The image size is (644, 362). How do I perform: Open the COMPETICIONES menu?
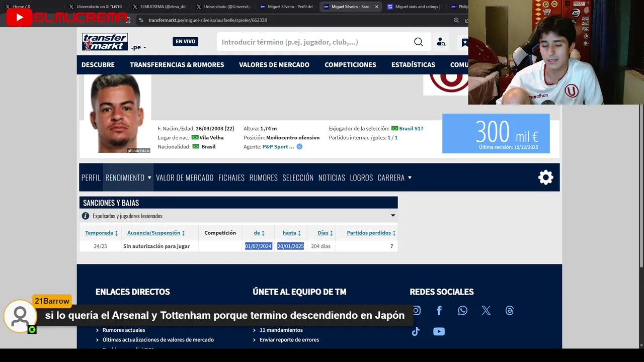pos(350,65)
